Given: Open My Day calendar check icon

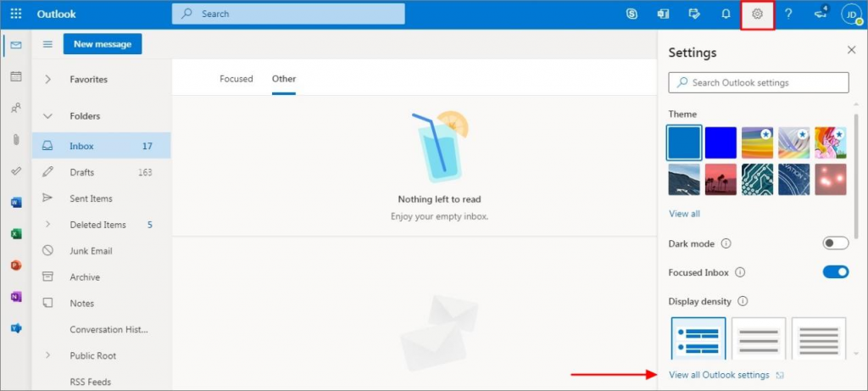Looking at the screenshot, I should click(694, 14).
